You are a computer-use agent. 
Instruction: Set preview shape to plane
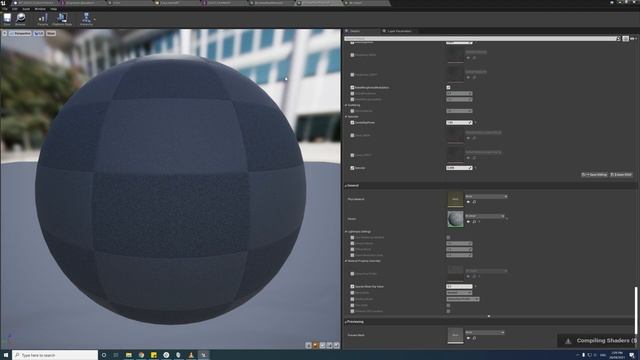(x=322, y=345)
